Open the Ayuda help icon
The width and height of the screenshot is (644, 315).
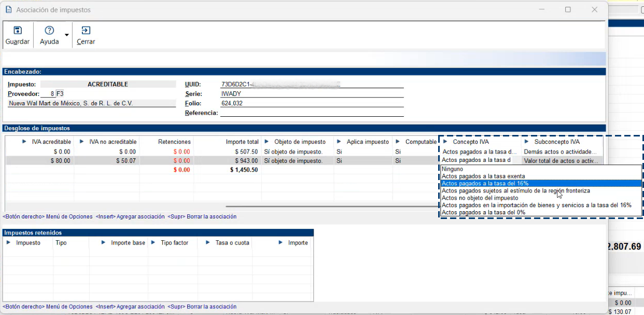(49, 31)
